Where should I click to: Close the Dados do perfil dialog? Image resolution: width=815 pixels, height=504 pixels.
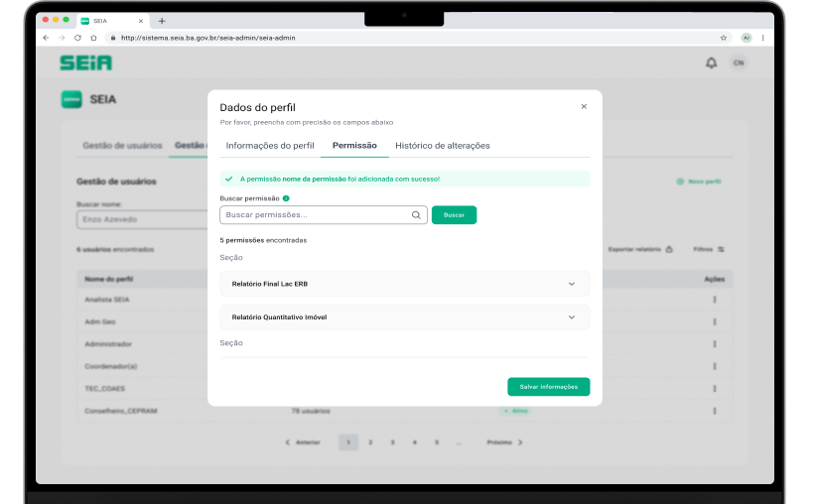coord(584,106)
